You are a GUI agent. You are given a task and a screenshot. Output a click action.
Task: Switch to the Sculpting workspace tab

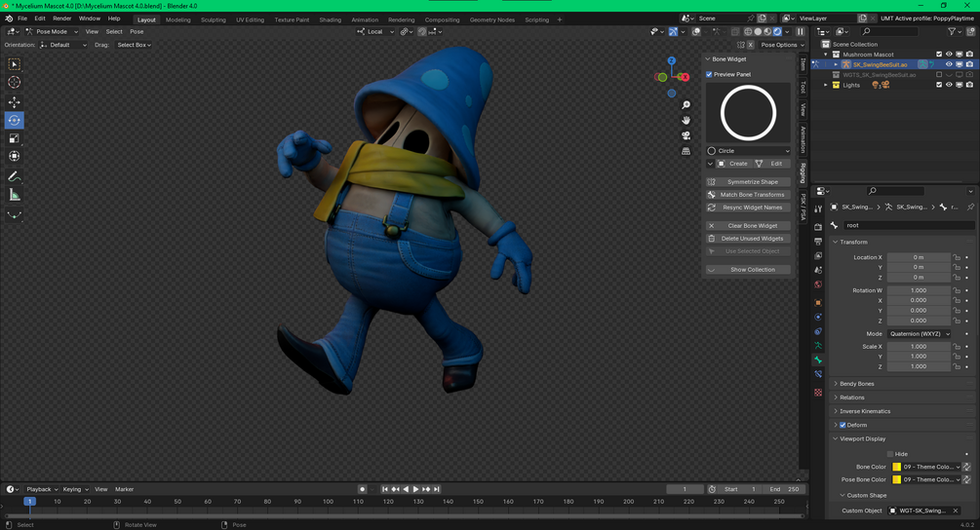(213, 19)
